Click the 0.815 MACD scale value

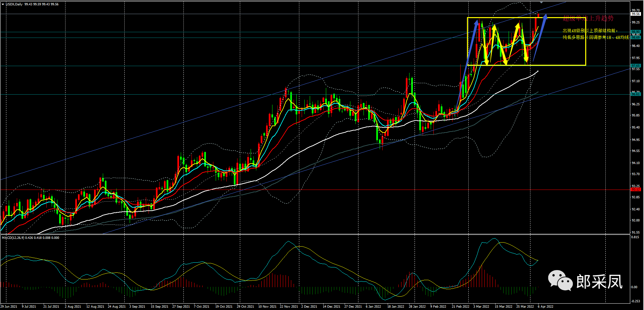coord(635,237)
